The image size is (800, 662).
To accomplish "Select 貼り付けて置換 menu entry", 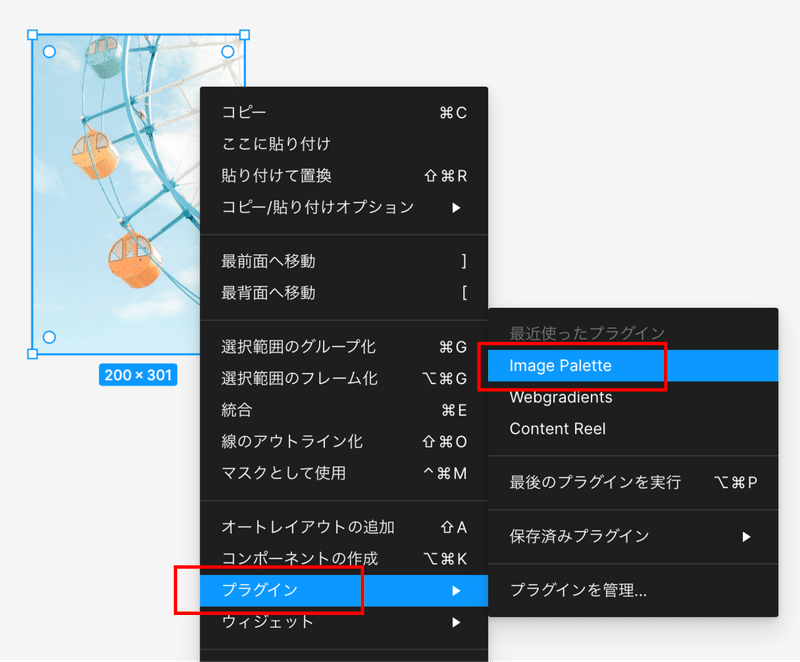I will tap(344, 176).
